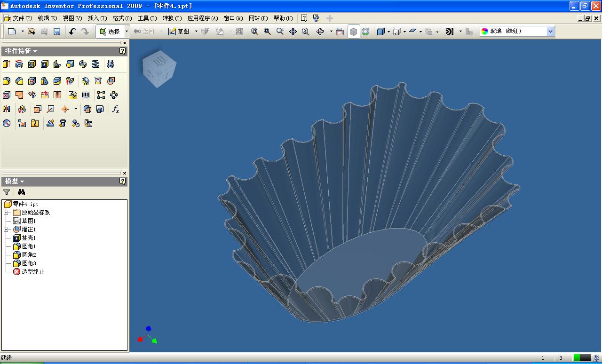Select the Chamfer feature tool

pyautogui.click(x=19, y=81)
